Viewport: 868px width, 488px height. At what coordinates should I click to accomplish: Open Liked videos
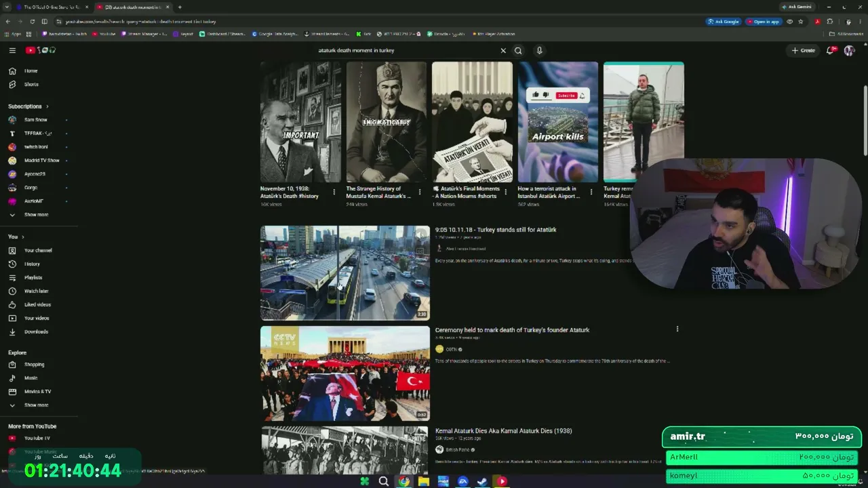(x=39, y=304)
